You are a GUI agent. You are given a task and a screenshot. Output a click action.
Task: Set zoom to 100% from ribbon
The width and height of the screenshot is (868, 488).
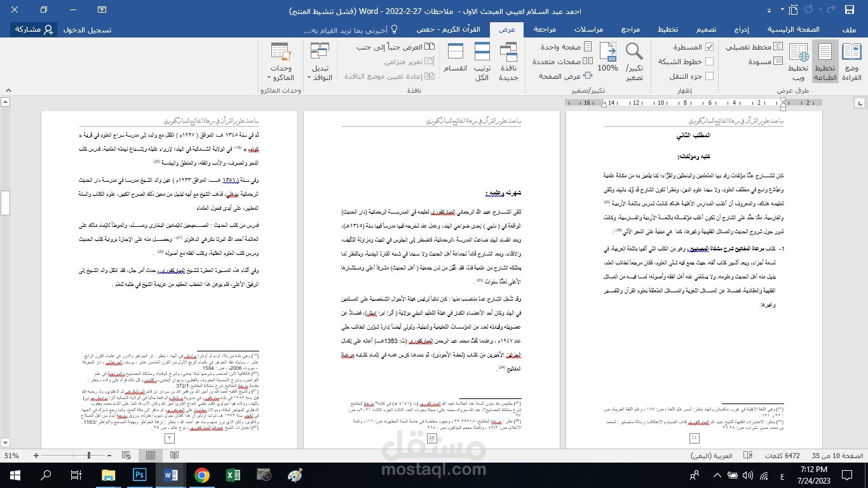[x=607, y=58]
